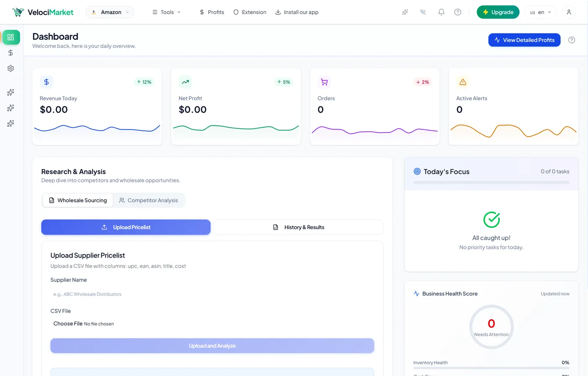This screenshot has height=376, width=588.
Task: Open the us en language selector
Action: 541,12
